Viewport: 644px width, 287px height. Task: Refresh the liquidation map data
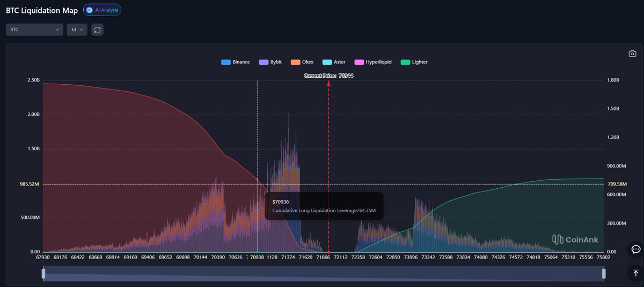pyautogui.click(x=97, y=30)
